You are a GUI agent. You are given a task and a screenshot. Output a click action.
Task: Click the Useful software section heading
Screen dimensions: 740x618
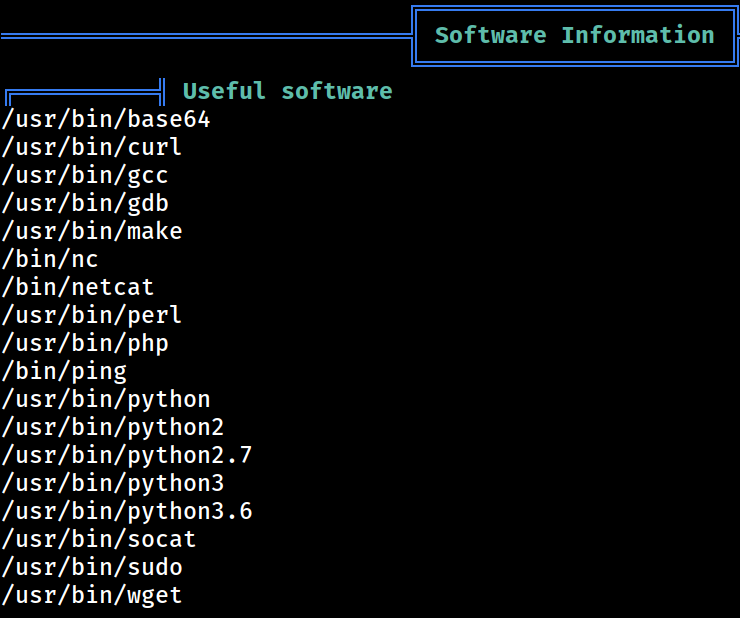[x=287, y=91]
